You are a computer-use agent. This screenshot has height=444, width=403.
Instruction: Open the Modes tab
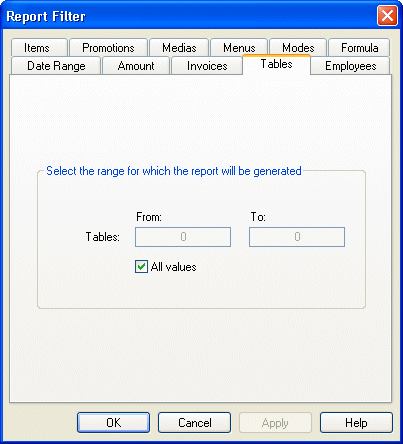tap(298, 48)
